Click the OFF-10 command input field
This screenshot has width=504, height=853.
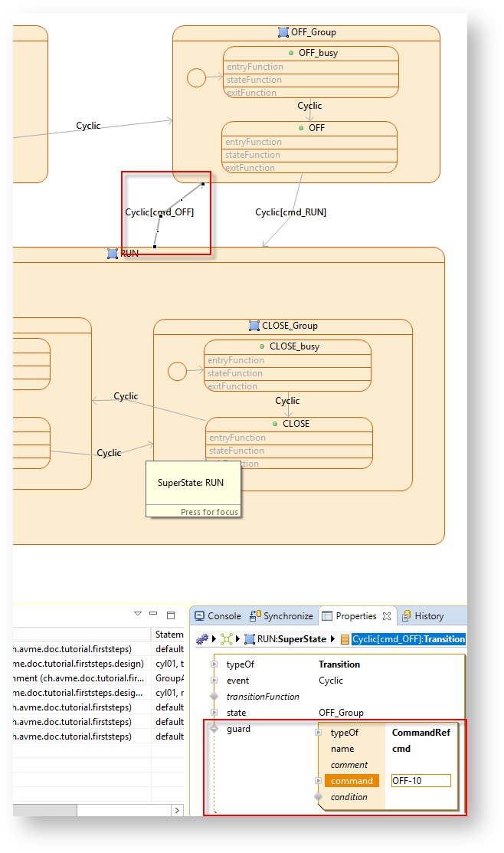point(420,781)
